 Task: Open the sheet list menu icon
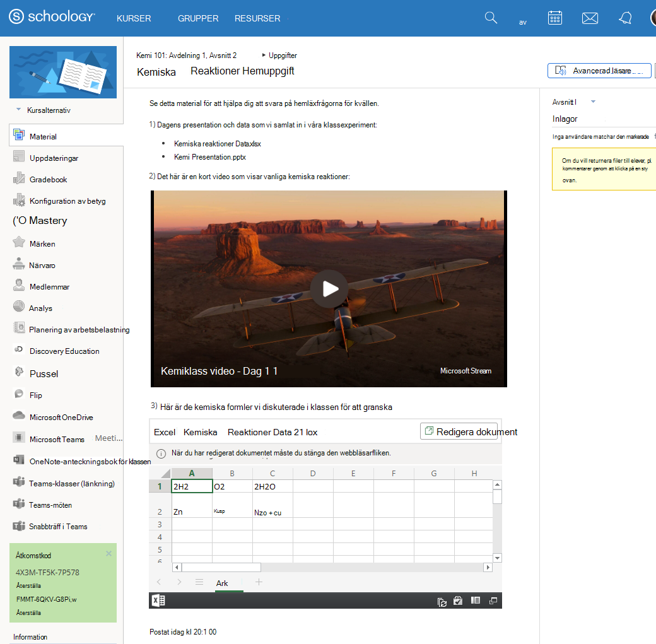pos(199,582)
